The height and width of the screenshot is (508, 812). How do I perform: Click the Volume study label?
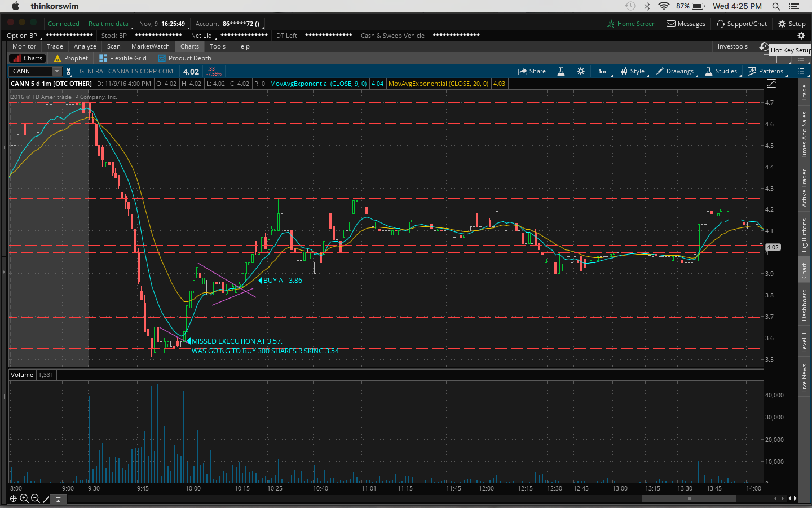22,375
